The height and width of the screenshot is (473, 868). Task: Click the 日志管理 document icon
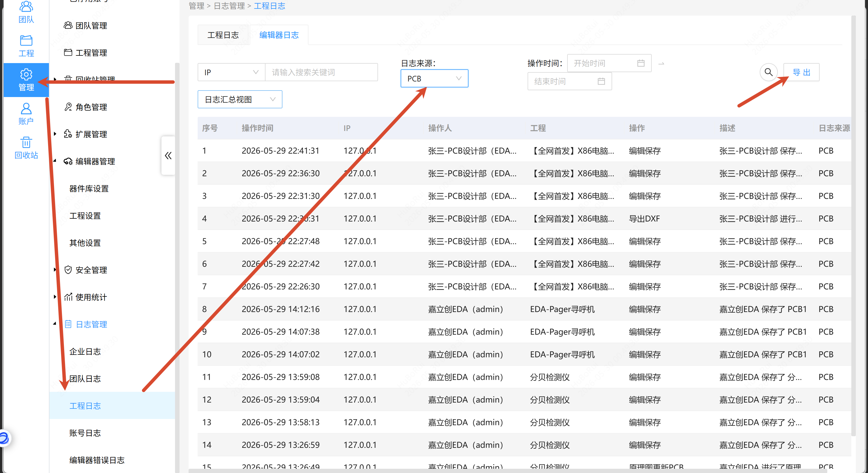[x=68, y=324]
